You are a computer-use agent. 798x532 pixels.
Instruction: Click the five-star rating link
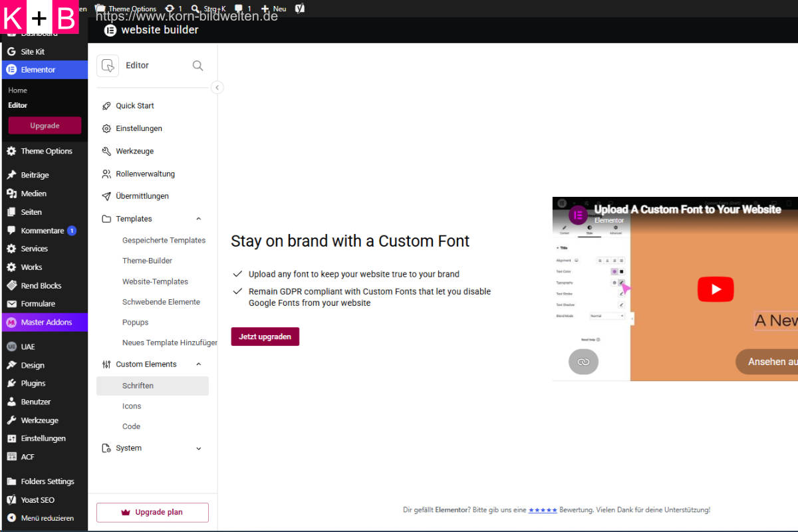(543, 510)
